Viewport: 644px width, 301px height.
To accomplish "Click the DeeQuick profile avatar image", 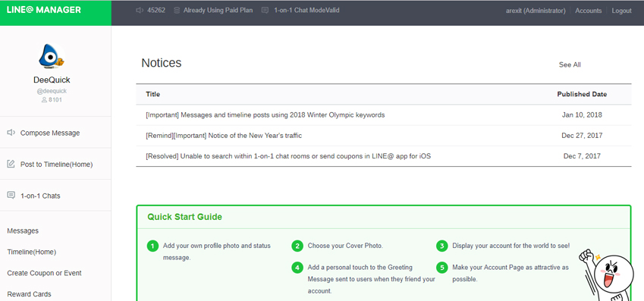I will 52,56.
